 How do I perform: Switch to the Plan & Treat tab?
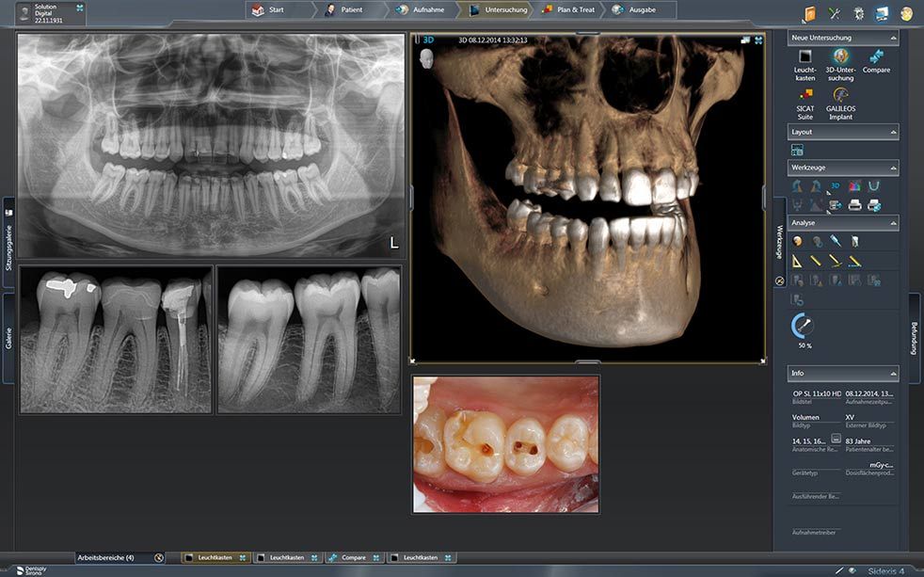point(568,9)
